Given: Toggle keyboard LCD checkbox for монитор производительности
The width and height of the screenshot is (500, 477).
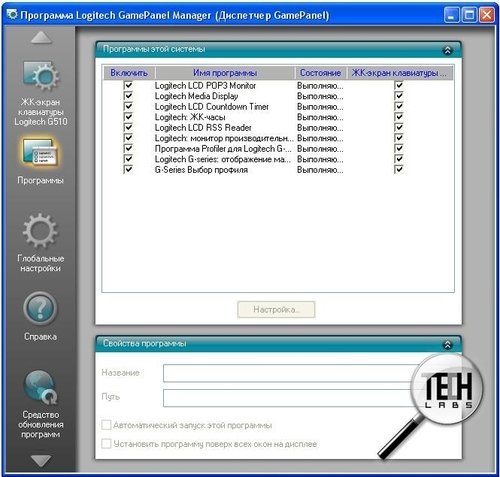Looking at the screenshot, I should [399, 138].
